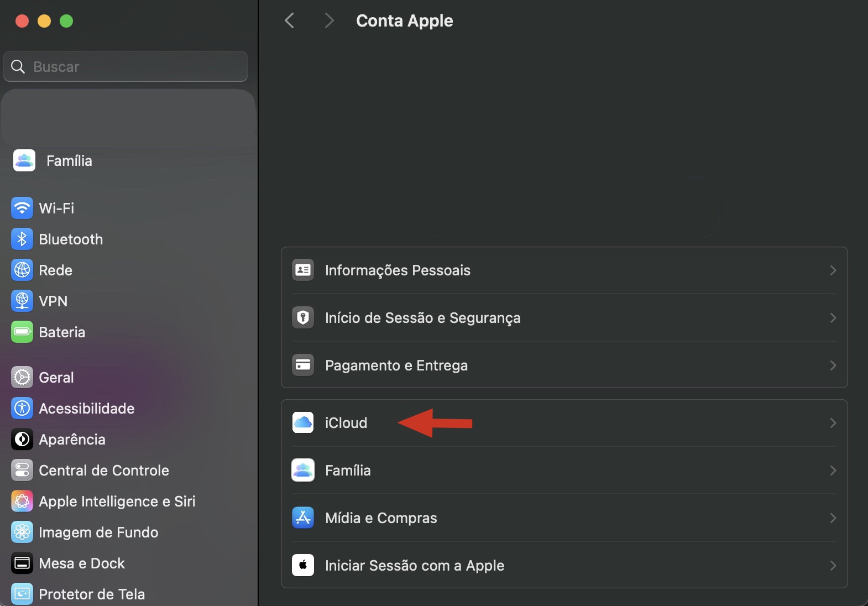
Task: Select Rede label in sidebar
Action: [x=55, y=270]
